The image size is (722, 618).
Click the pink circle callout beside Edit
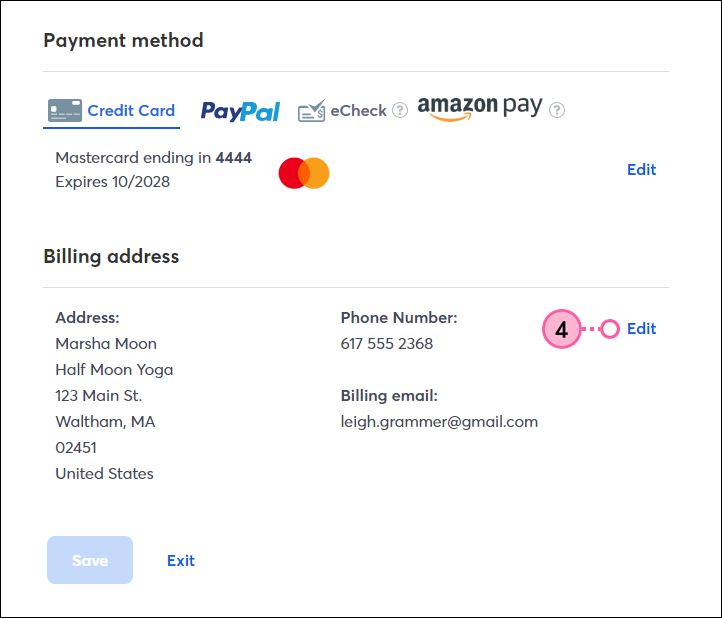tap(610, 329)
